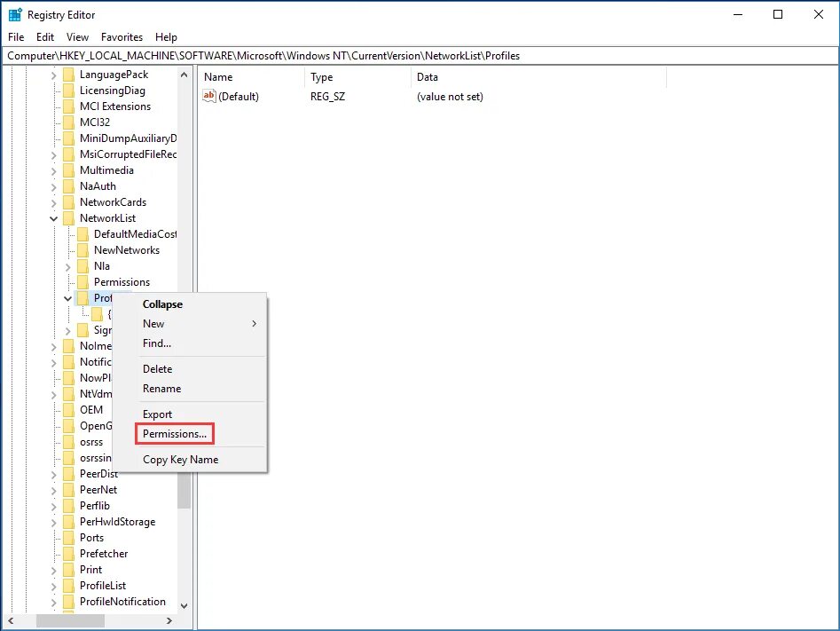Screen dimensions: 840x631
Task: Select the Profiles folder icon
Action: [82, 298]
